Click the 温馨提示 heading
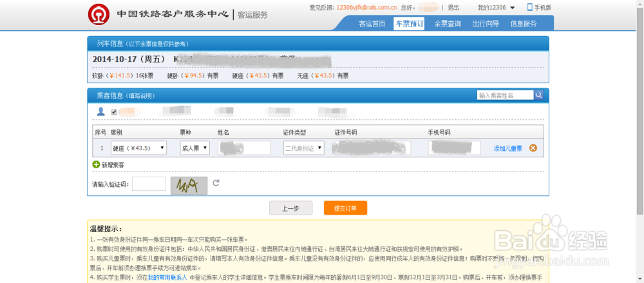This screenshot has height=283, width=644. tap(106, 229)
